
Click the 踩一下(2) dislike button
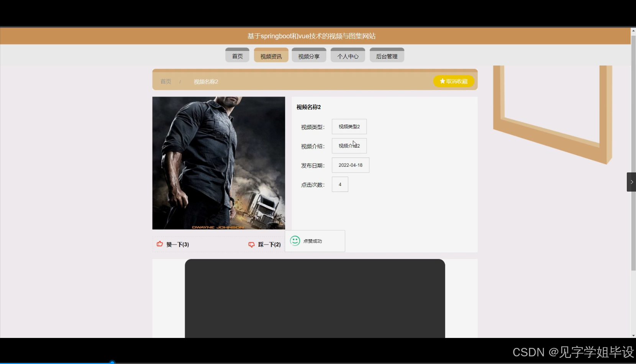coord(265,244)
